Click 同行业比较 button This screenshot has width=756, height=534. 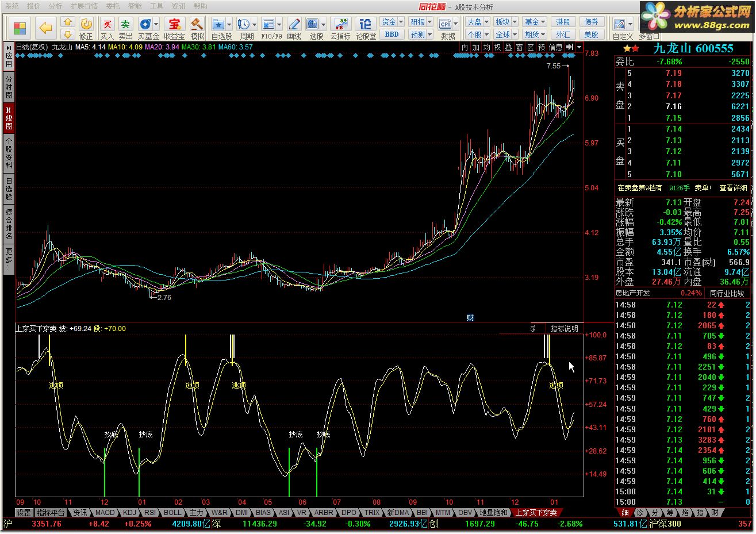pos(727,293)
